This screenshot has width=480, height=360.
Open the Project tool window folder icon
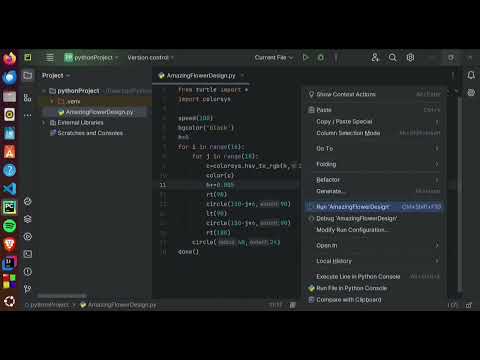(28, 76)
